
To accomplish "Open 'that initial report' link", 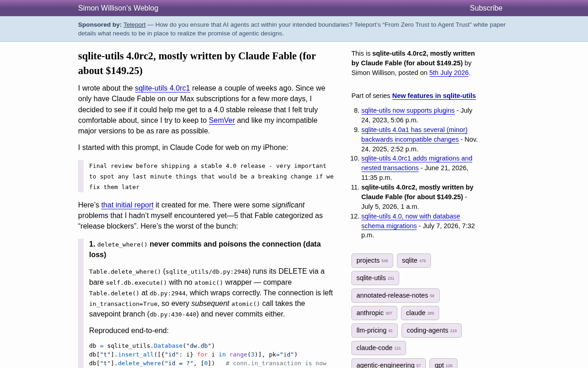I will [x=127, y=205].
